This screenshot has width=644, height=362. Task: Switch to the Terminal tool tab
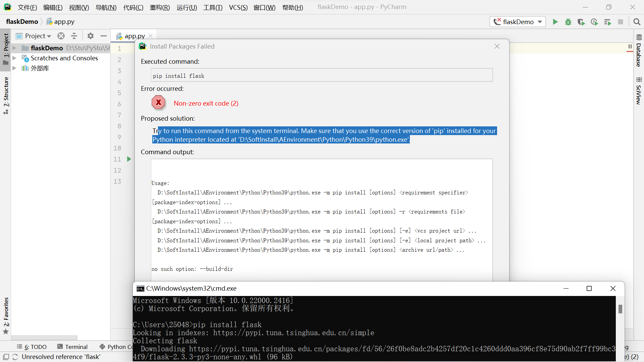click(x=72, y=347)
